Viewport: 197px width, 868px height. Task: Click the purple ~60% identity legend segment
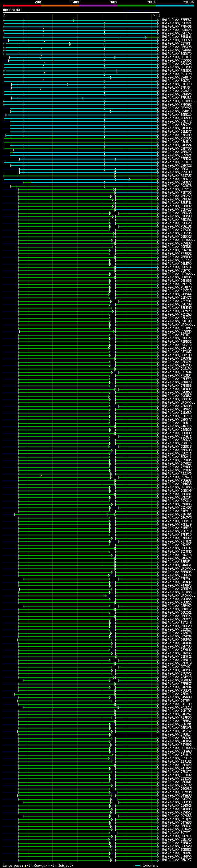pyautogui.click(x=98, y=6)
